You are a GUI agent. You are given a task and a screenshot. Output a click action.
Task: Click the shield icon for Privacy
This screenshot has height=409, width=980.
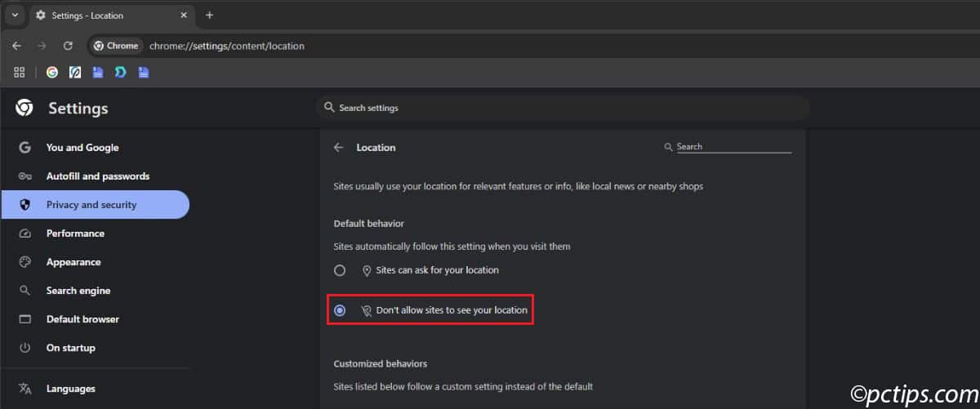tap(24, 205)
